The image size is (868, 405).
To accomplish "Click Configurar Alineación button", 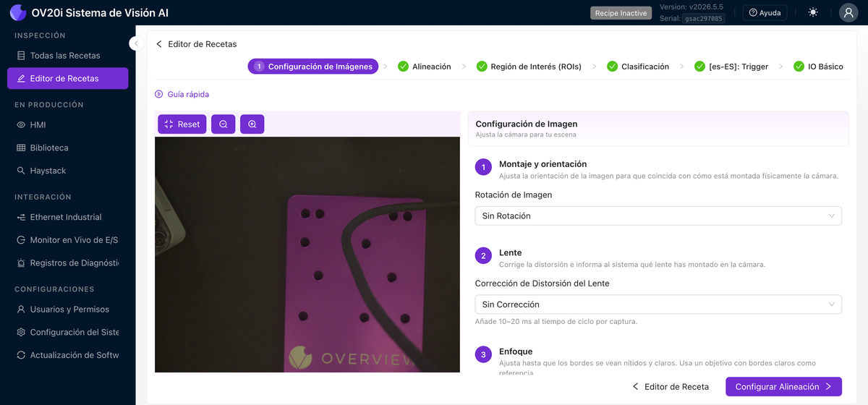I will [783, 387].
